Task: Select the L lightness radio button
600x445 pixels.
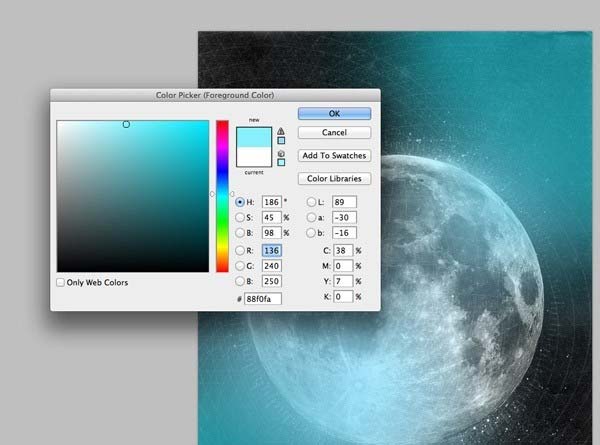Action: [311, 202]
